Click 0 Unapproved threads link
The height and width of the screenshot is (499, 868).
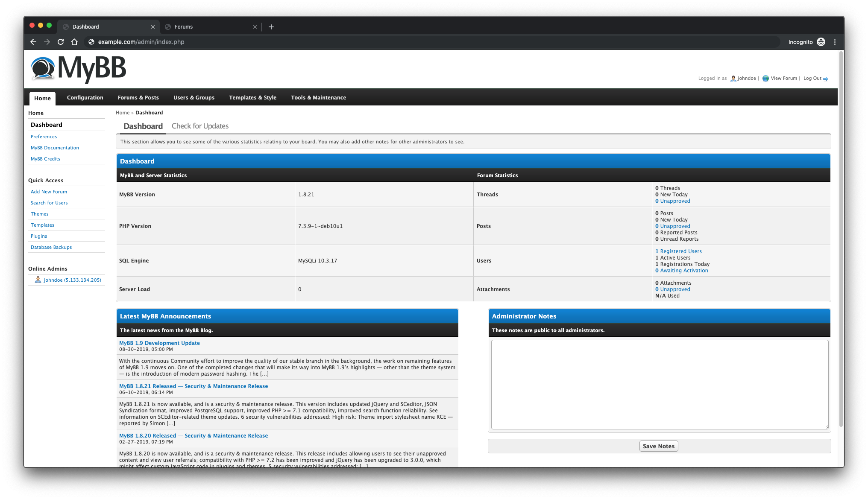(x=672, y=201)
